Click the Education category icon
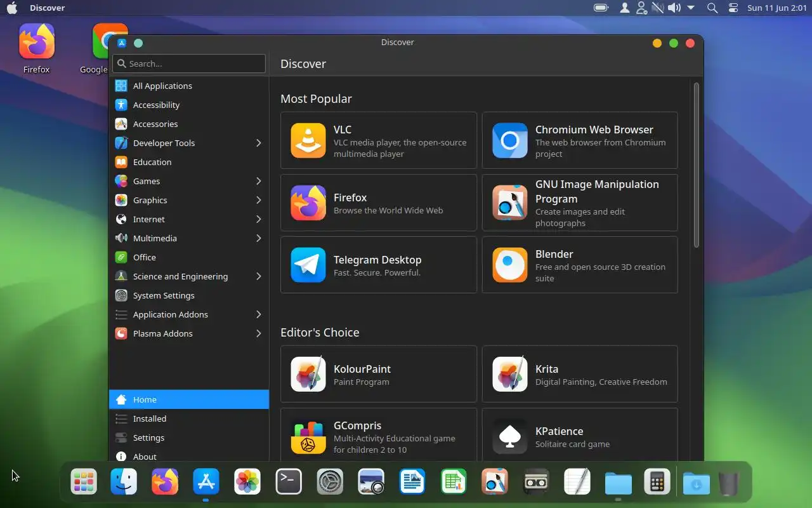Screen dimensions: 812x508 (x=121, y=162)
